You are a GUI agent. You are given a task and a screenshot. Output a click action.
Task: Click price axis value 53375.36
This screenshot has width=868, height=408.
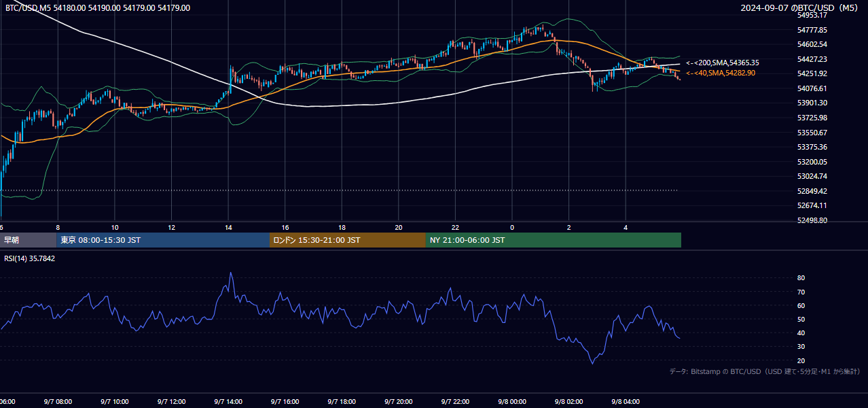tap(812, 147)
